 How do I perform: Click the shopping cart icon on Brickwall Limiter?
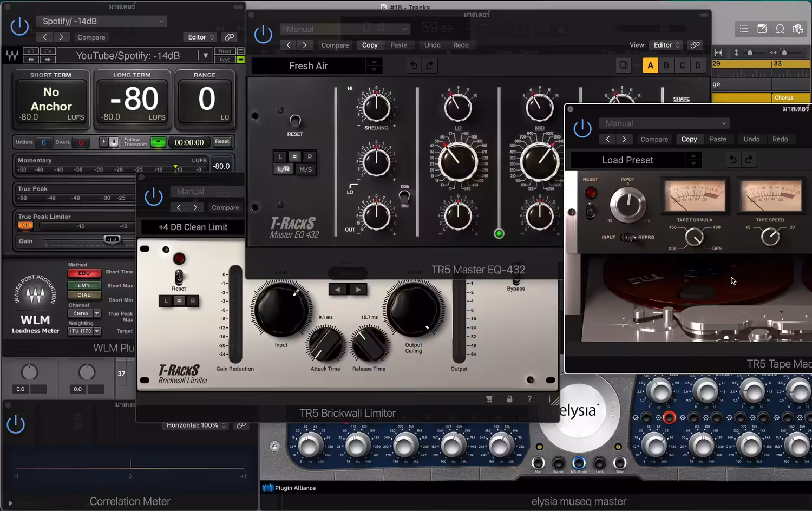(489, 399)
